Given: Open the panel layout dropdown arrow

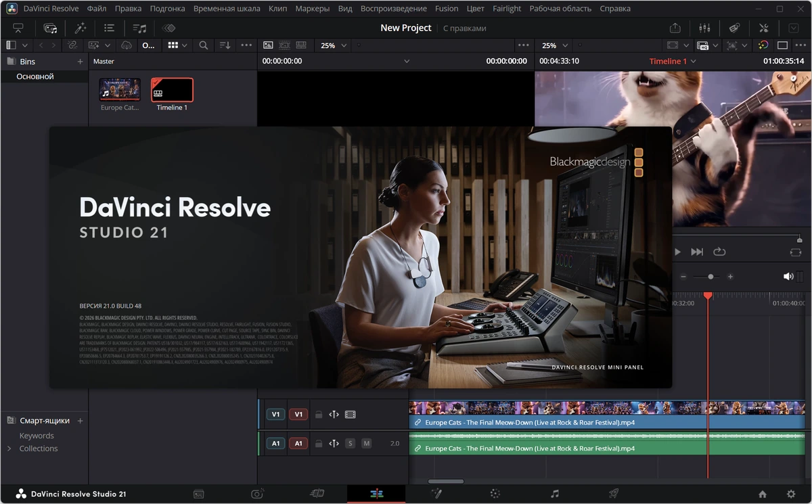Looking at the screenshot, I should click(25, 45).
